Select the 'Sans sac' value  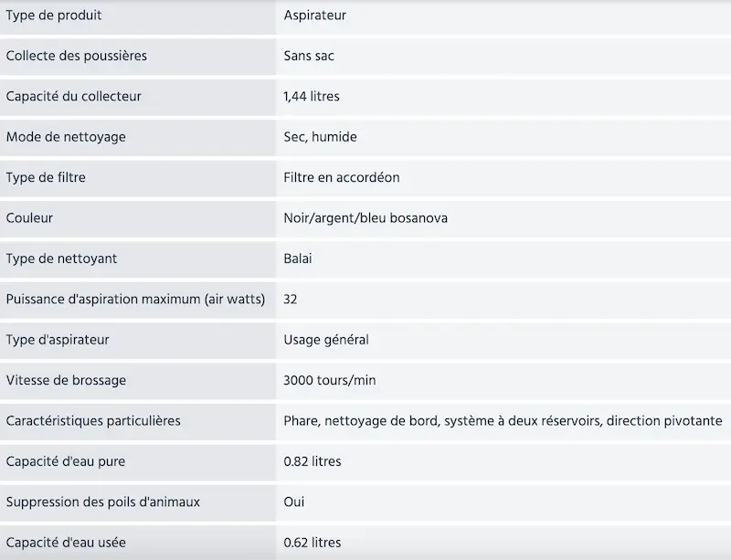[309, 56]
